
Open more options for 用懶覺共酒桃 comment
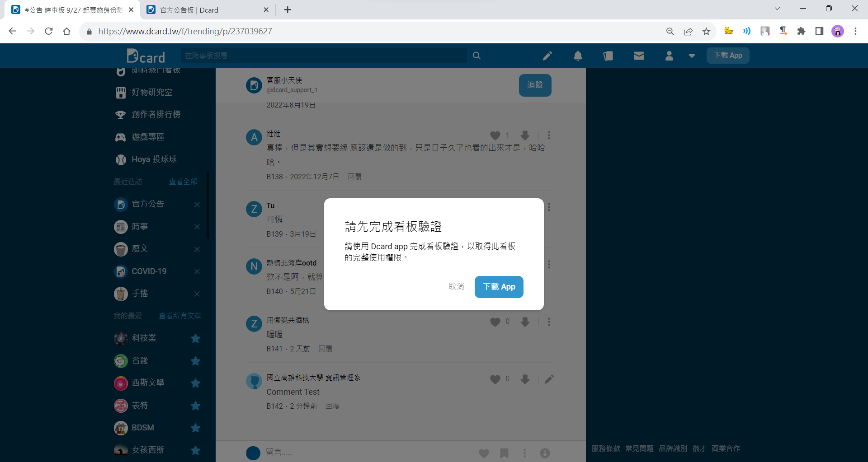(549, 322)
